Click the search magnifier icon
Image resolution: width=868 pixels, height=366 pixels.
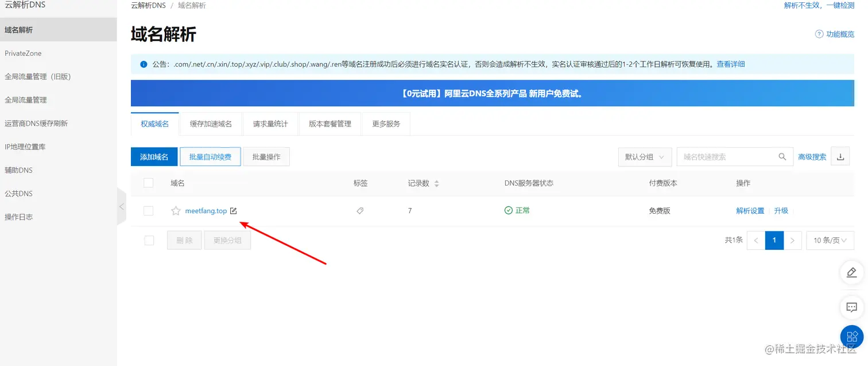[x=782, y=157]
